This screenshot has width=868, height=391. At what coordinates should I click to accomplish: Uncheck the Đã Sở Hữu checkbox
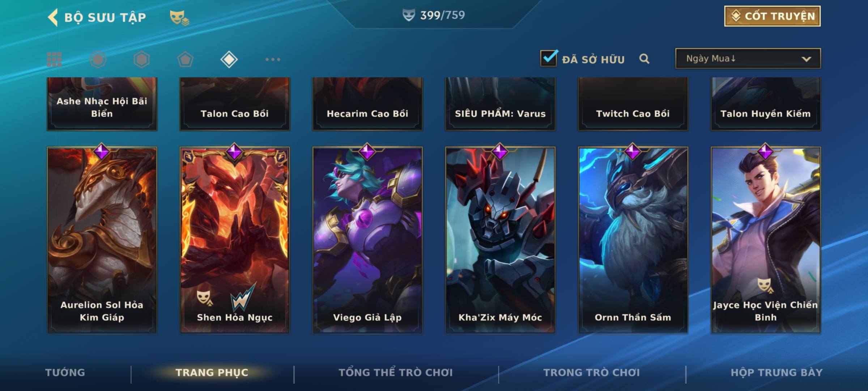coord(549,58)
